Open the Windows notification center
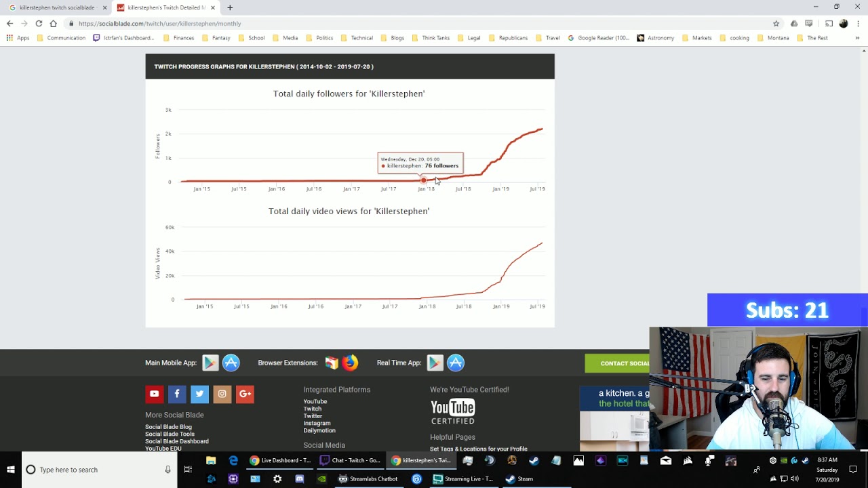 854,470
